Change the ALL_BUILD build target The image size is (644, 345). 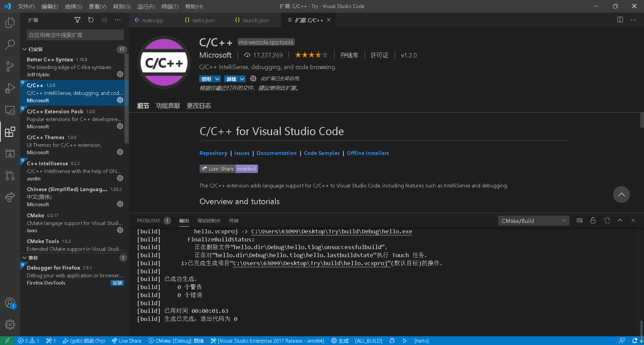click(x=368, y=341)
